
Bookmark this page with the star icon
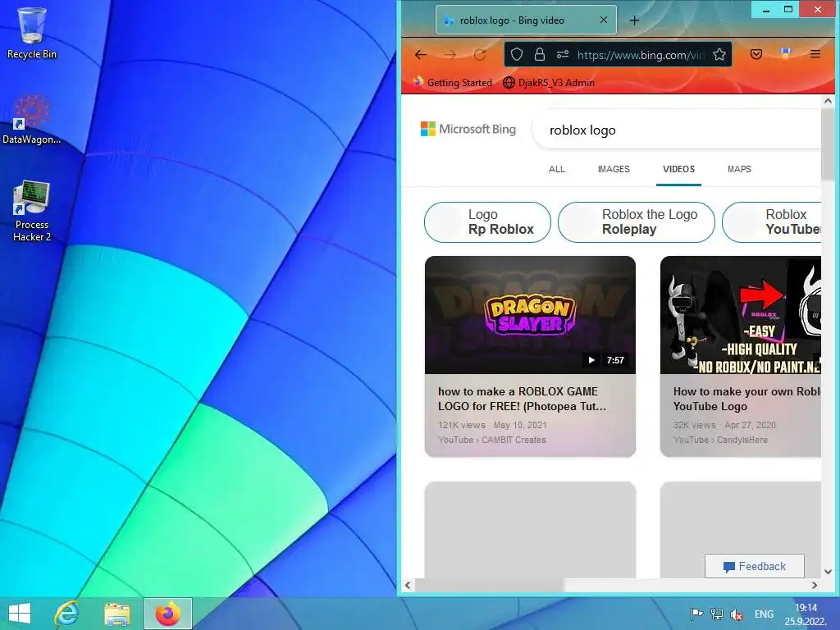click(x=719, y=55)
